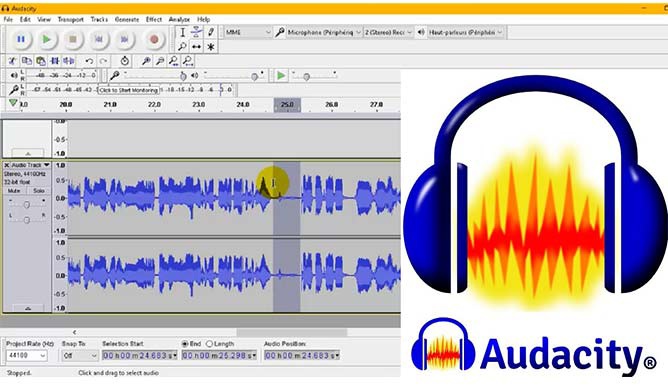
Task: Open the Effect menu
Action: (x=154, y=19)
